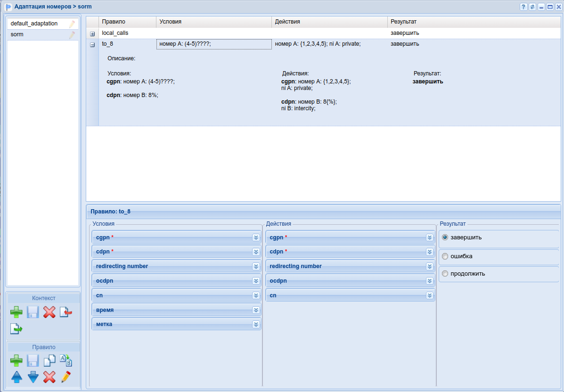Image resolution: width=564 pixels, height=392 pixels.
Task: Open help with question mark button
Action: pyautogui.click(x=523, y=7)
